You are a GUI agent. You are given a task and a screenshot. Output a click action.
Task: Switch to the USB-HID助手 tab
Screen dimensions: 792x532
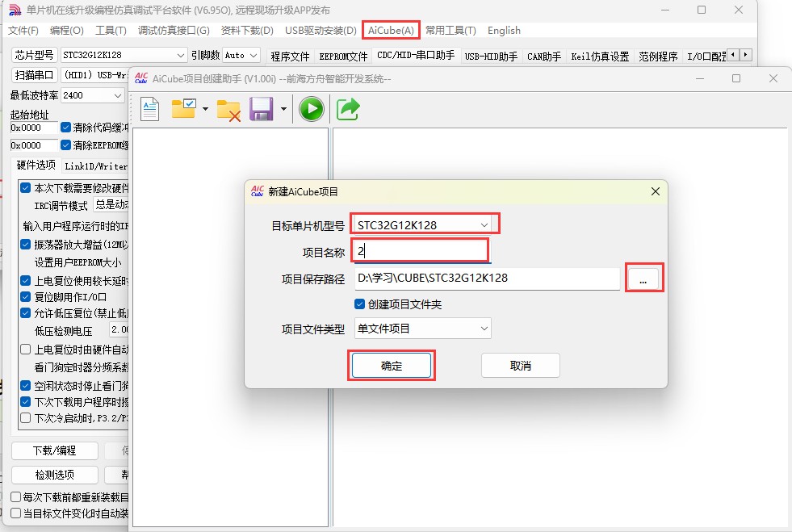[491, 56]
